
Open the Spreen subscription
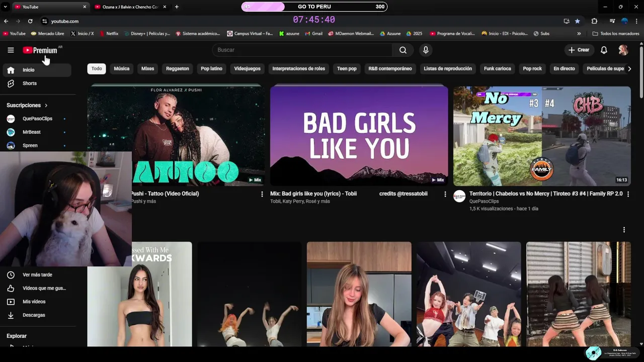(37, 145)
